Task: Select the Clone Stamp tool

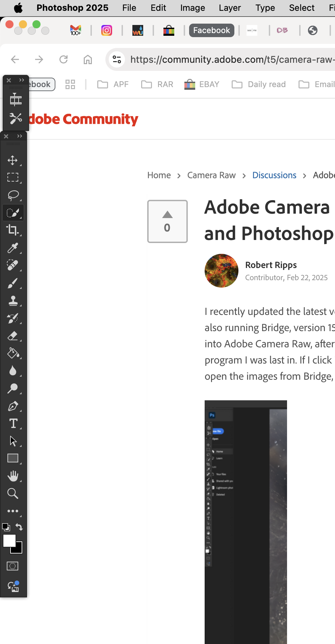Action: coord(12,300)
